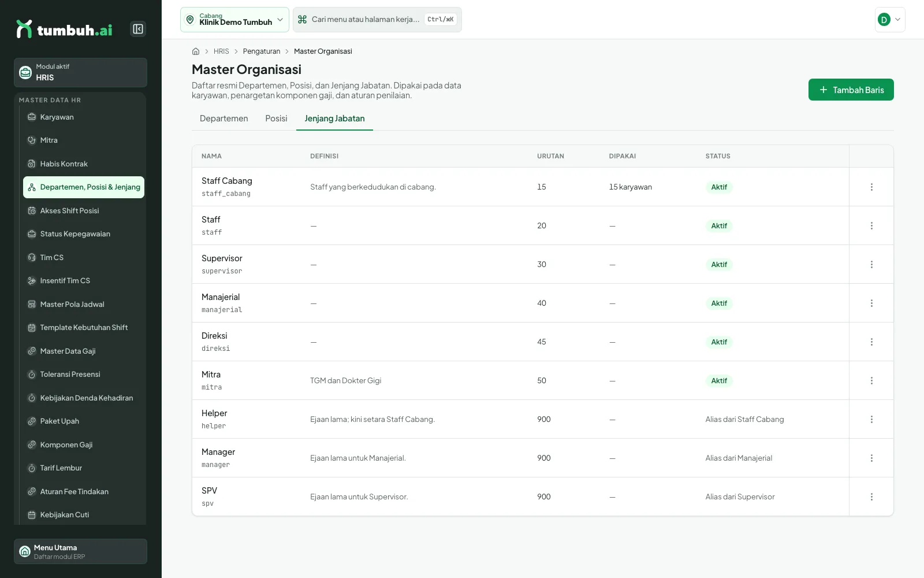Click the Kebijakan Cuti calendar icon
This screenshot has height=578, width=924.
point(32,515)
